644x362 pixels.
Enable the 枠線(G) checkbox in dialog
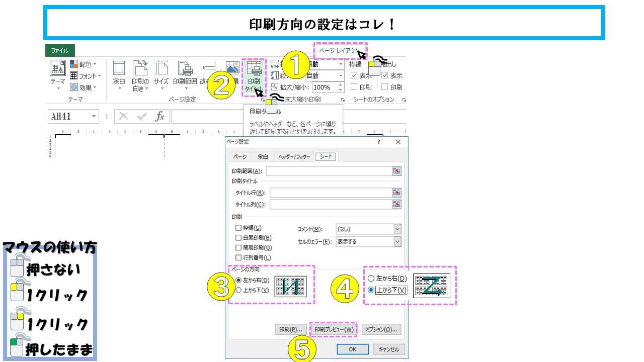238,228
